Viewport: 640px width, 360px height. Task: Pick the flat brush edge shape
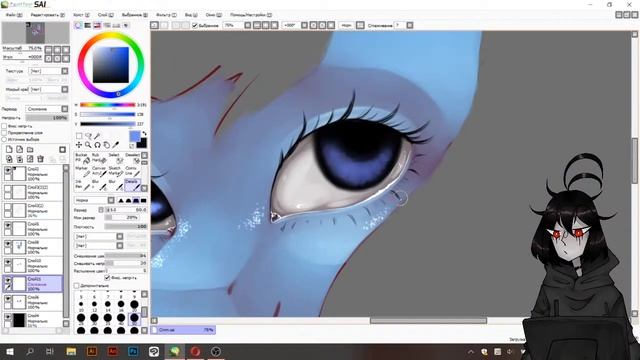(x=144, y=200)
